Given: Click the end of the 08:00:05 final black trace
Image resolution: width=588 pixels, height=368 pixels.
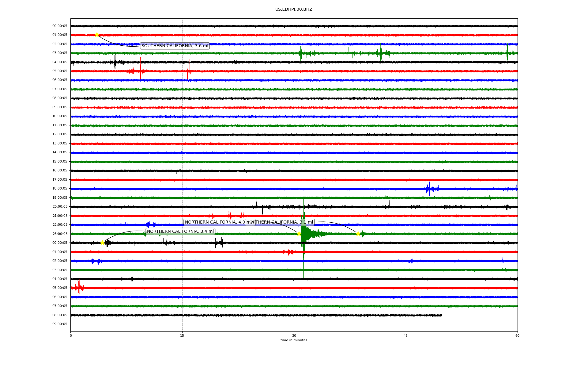Looking at the screenshot, I should click(441, 315).
